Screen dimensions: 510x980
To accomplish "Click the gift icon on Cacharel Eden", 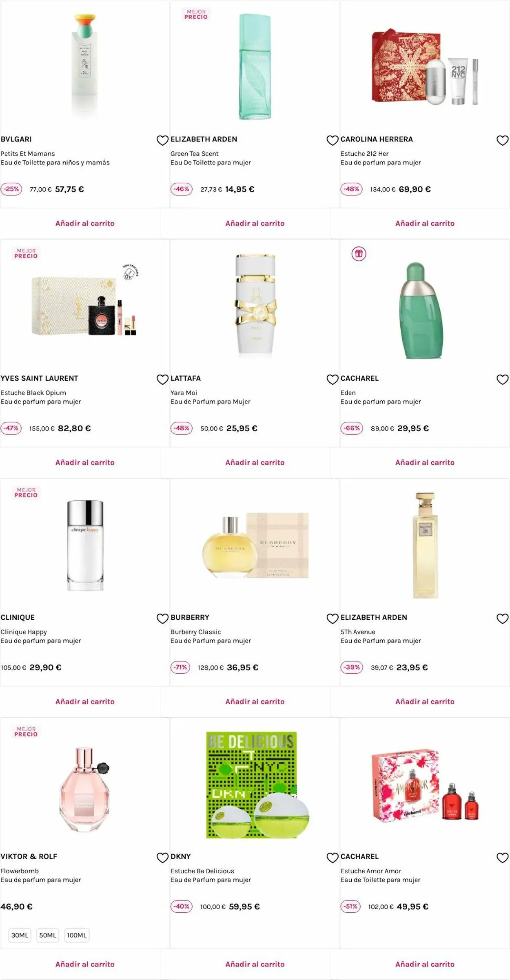I will pos(359,254).
